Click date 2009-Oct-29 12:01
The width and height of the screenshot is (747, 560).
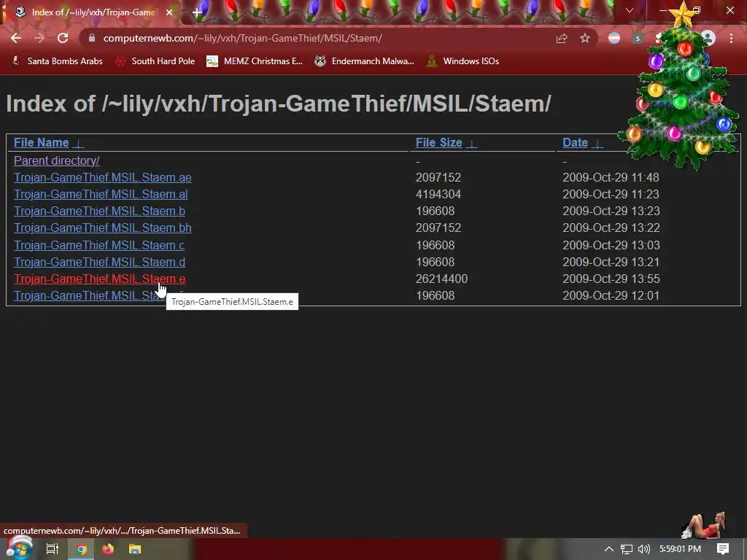pos(611,295)
